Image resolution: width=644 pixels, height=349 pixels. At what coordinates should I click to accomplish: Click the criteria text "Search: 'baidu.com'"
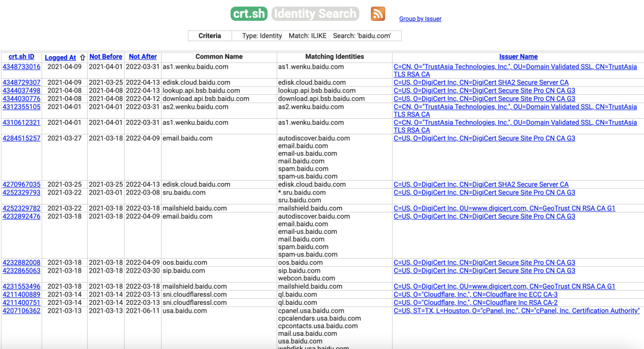[x=362, y=36]
